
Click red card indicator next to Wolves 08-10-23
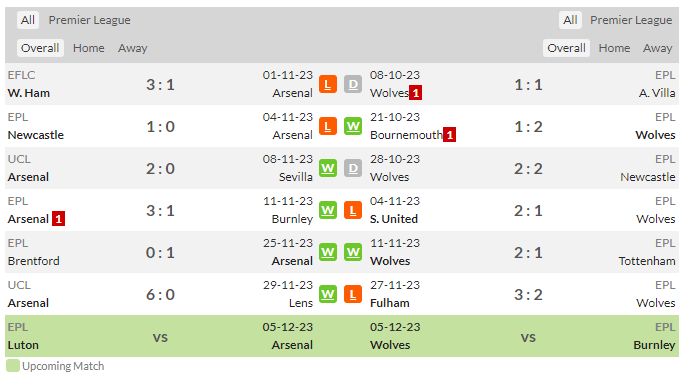point(415,93)
